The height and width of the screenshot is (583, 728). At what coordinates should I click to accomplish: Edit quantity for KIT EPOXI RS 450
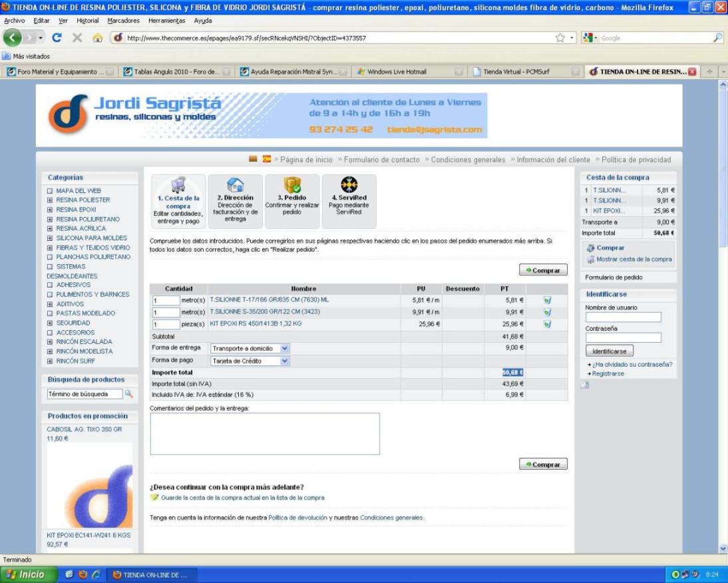tap(166, 324)
